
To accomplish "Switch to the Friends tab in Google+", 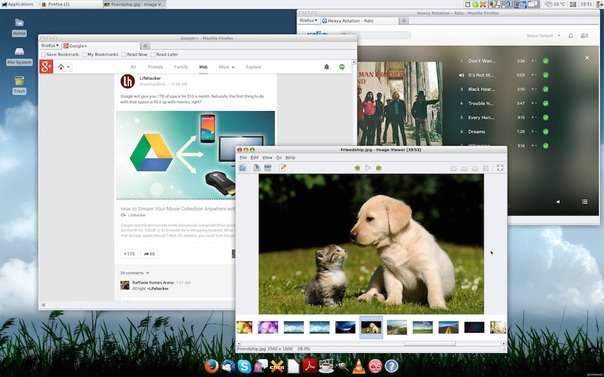I will pyautogui.click(x=156, y=67).
